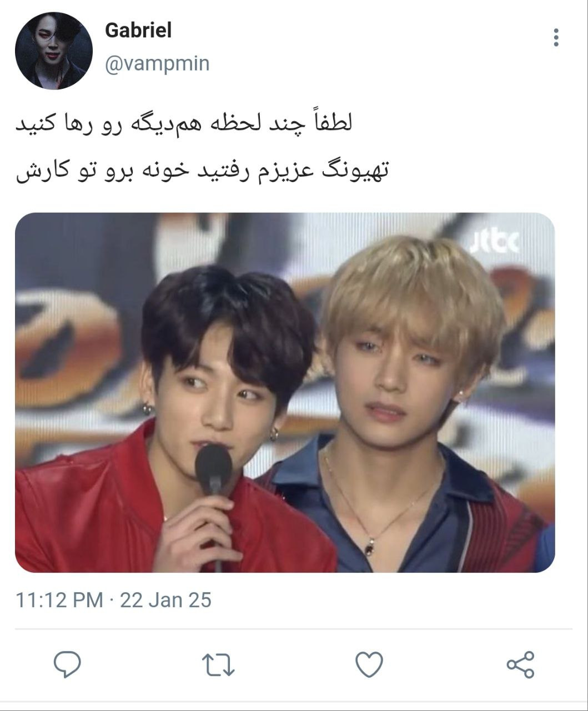Viewport: 588px width, 711px height.
Task: Click the second line of Persian tweet text
Action: click(x=202, y=170)
